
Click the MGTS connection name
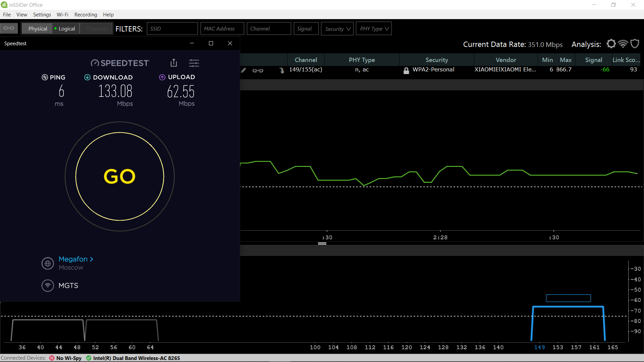click(x=68, y=286)
